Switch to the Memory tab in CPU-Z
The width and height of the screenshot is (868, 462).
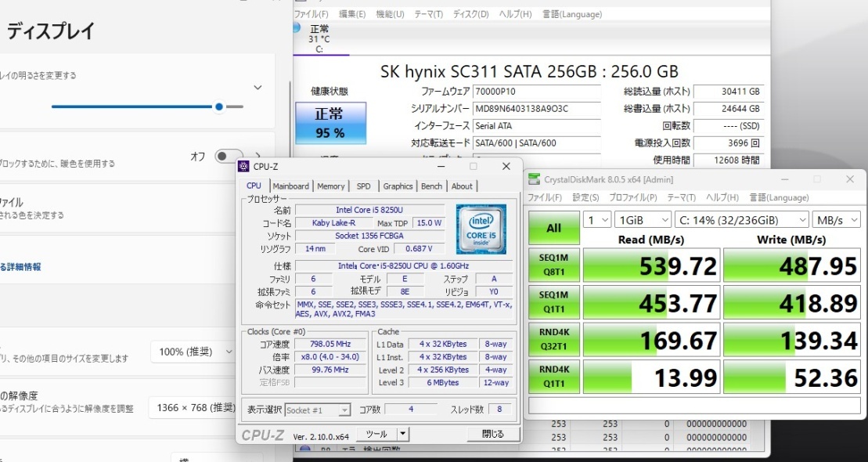coord(331,186)
